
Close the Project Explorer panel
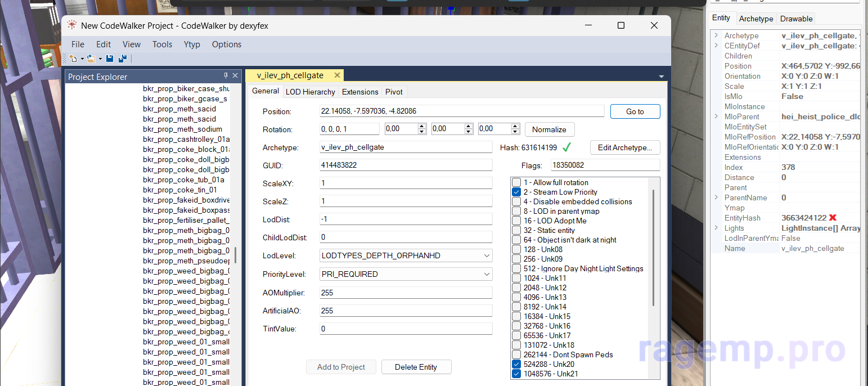tap(235, 77)
